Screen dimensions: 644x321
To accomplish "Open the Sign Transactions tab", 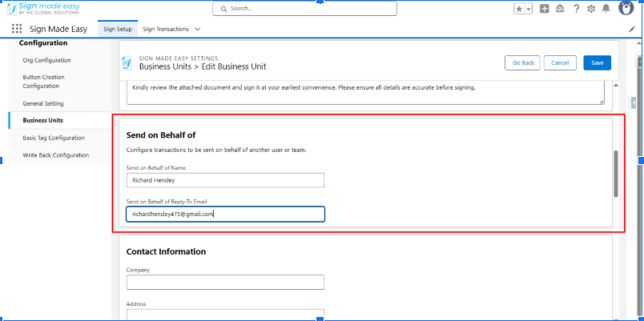I will click(x=166, y=29).
